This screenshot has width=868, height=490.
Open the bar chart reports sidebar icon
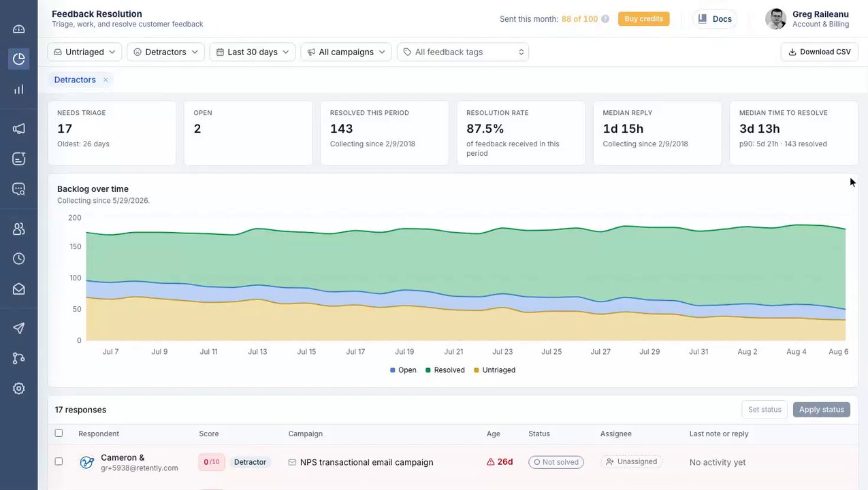18,89
